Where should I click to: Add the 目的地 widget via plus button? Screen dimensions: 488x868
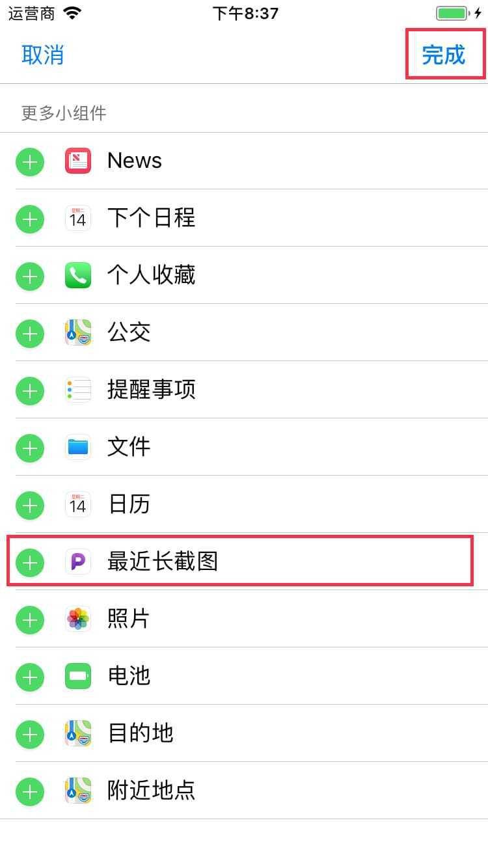30,734
